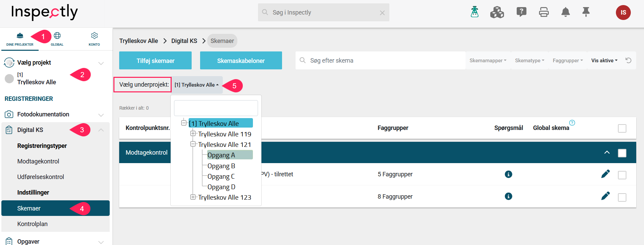Click the pin icon in header
The image size is (644, 245).
tap(586, 12)
